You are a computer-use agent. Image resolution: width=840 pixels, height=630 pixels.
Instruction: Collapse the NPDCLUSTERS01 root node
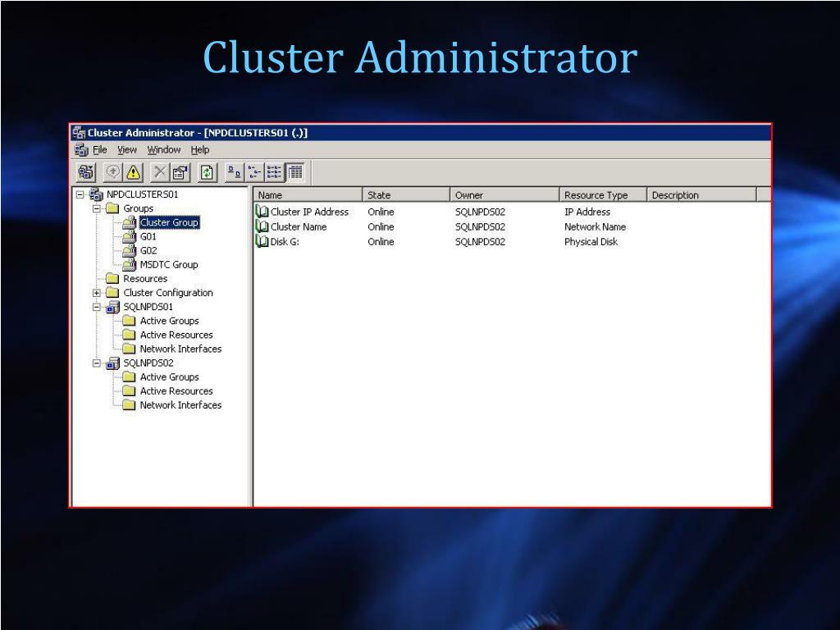[x=80, y=194]
